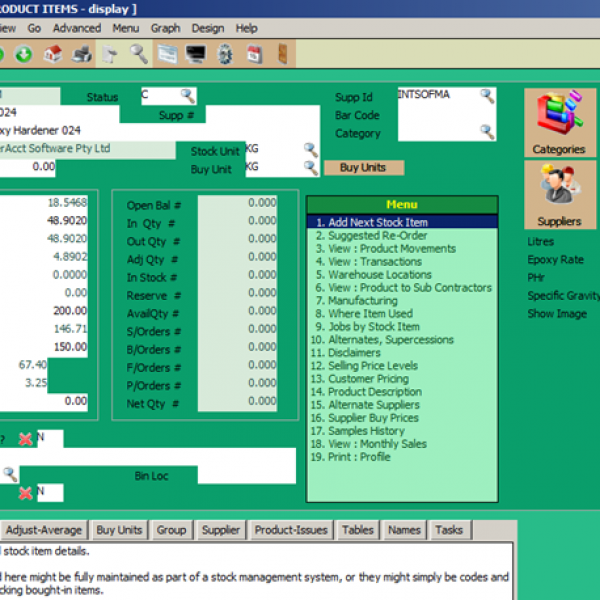Click the Buy Units button beside Buy Unit
The height and width of the screenshot is (600, 600).
(x=364, y=168)
